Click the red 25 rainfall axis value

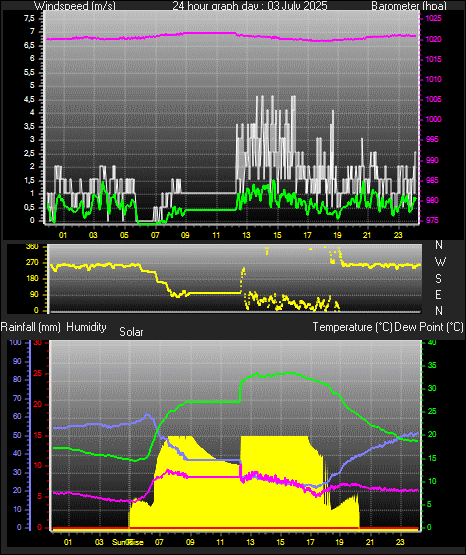[38, 373]
